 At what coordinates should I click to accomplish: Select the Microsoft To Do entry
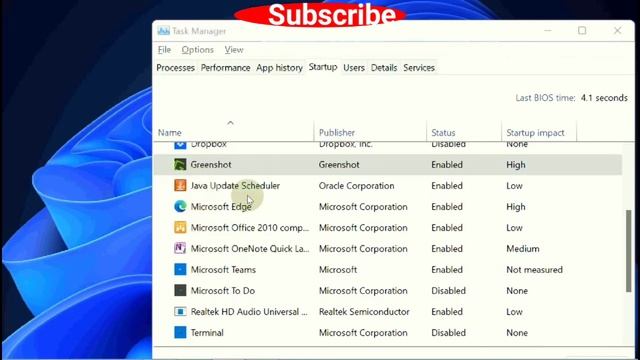point(223,291)
